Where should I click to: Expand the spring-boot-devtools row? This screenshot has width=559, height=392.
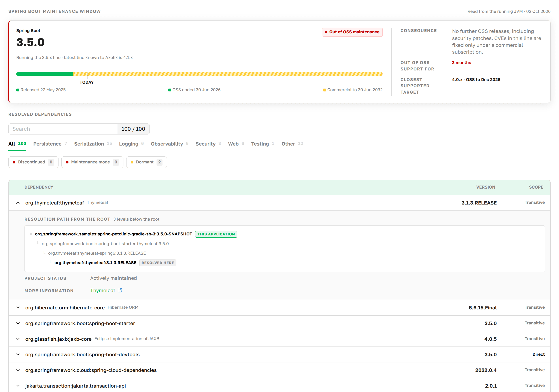18,354
